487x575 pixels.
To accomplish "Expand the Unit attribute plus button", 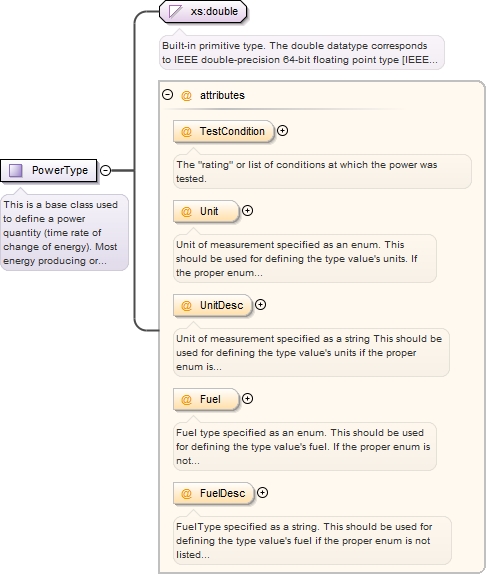I will [x=248, y=210].
